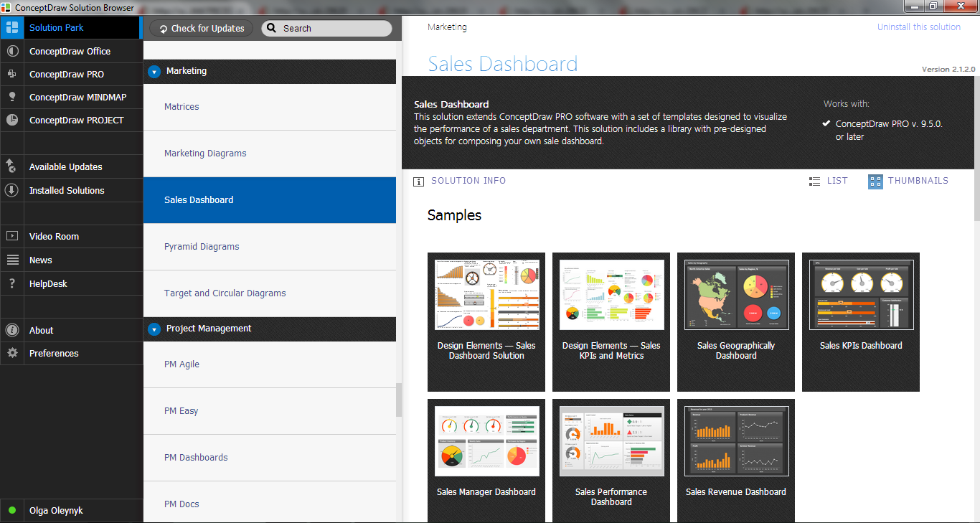
Task: Click Uninstall this solution link
Action: coord(918,27)
